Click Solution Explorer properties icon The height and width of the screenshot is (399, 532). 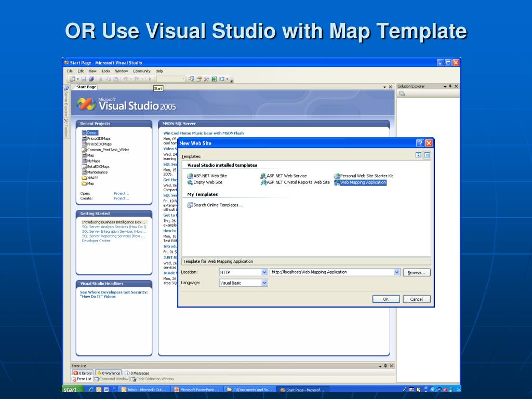tap(402, 94)
